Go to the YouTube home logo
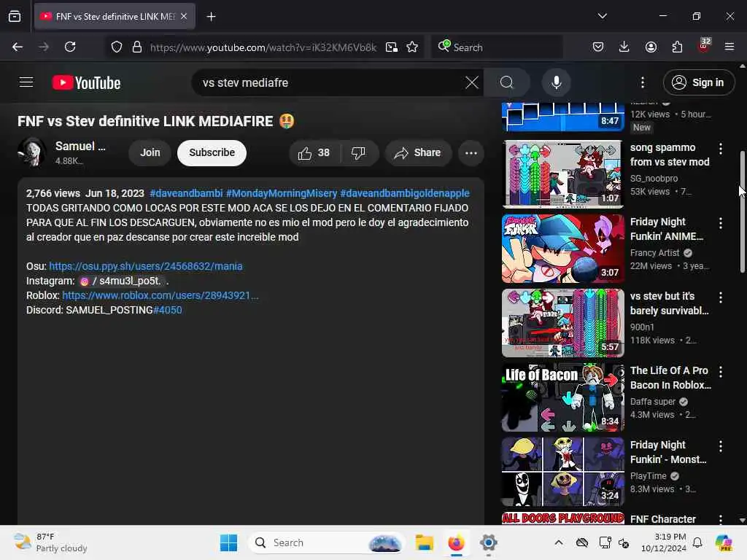The height and width of the screenshot is (560, 747). click(x=86, y=83)
